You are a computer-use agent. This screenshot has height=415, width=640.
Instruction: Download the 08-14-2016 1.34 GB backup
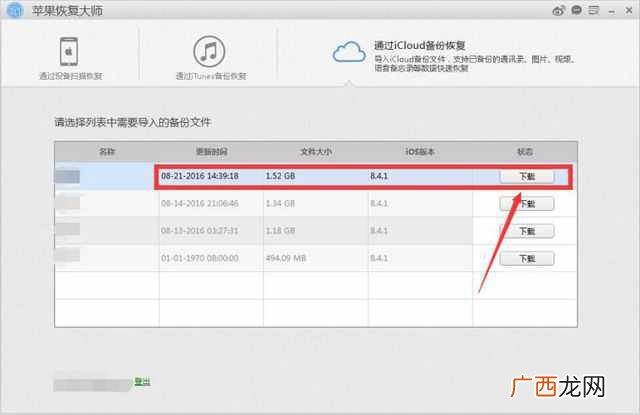[x=527, y=203]
